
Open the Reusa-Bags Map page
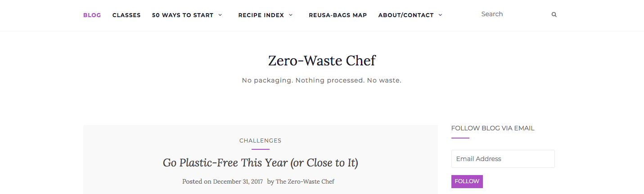tap(338, 15)
